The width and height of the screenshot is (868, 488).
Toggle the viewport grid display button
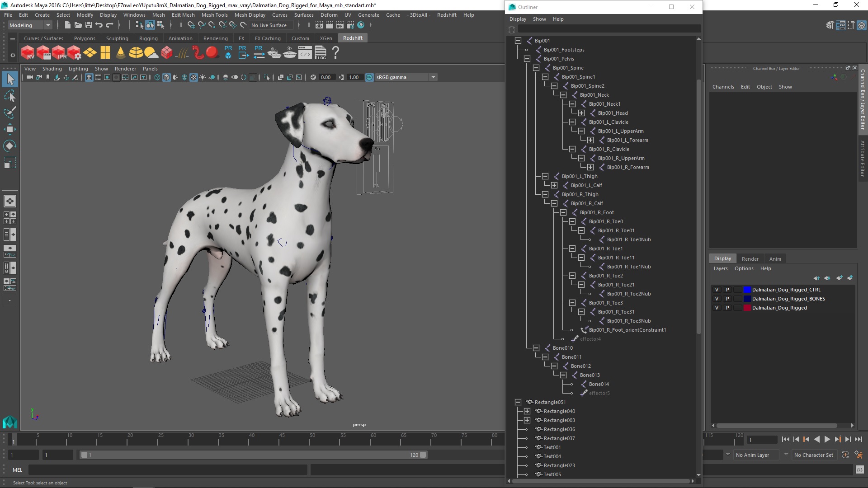pyautogui.click(x=89, y=77)
